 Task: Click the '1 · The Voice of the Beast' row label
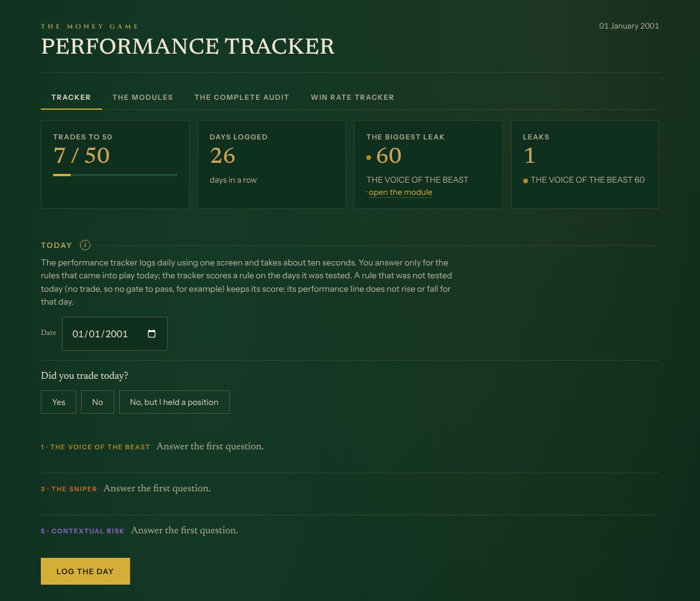tap(96, 447)
